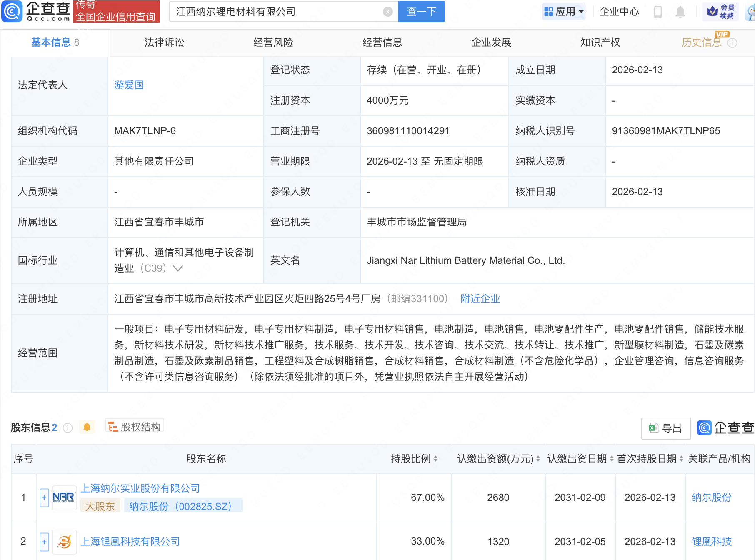Expand the 上海纳尔实业股份有限公司 shareholder row

tap(44, 497)
